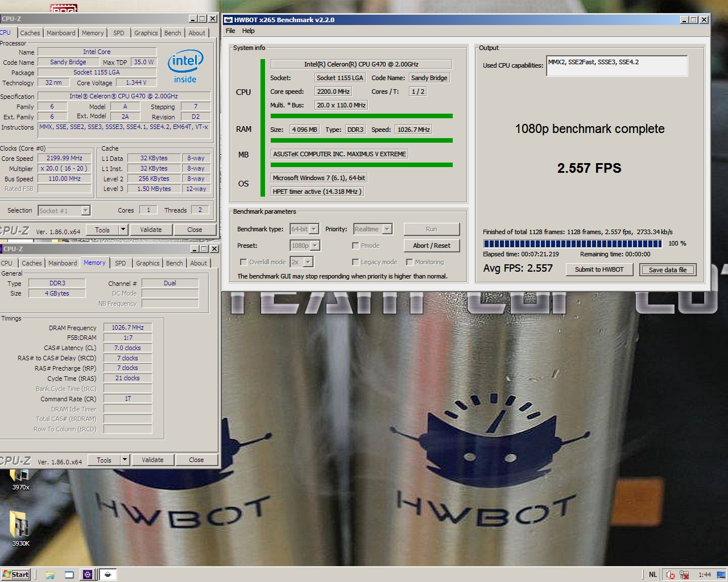Open the 3970x desktop folder icon
728x582 pixels.
20,477
